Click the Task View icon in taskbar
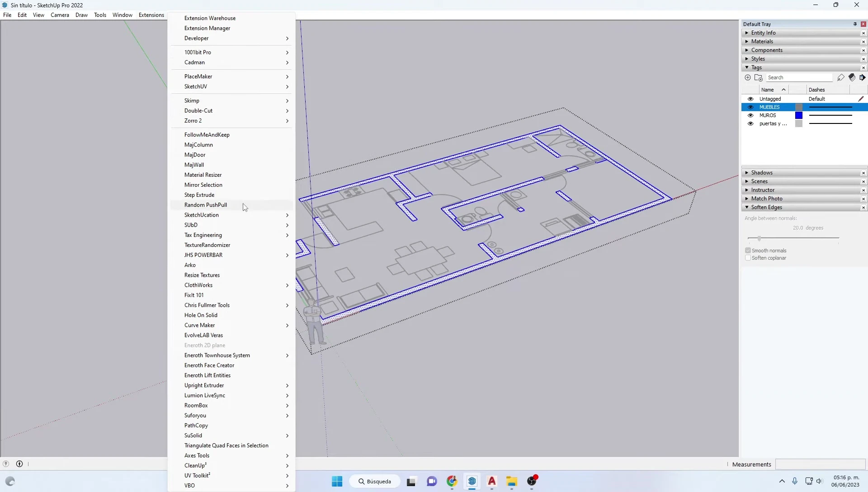 pos(411,482)
